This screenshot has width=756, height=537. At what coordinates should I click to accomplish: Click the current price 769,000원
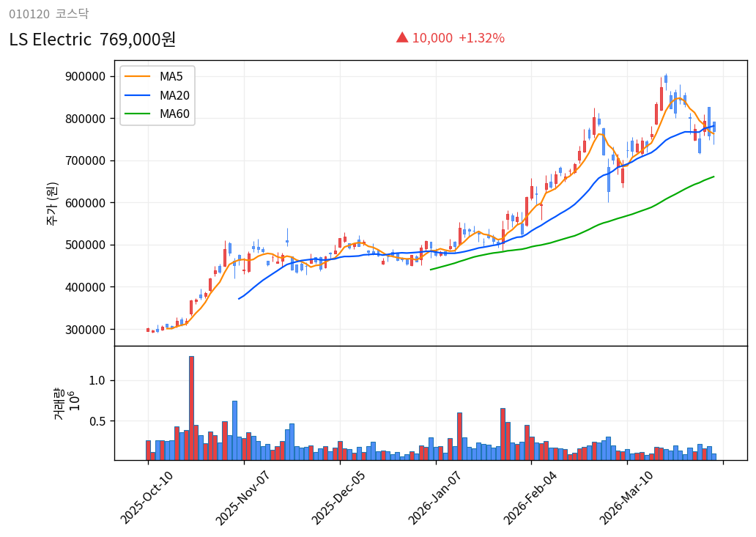pyautogui.click(x=137, y=40)
